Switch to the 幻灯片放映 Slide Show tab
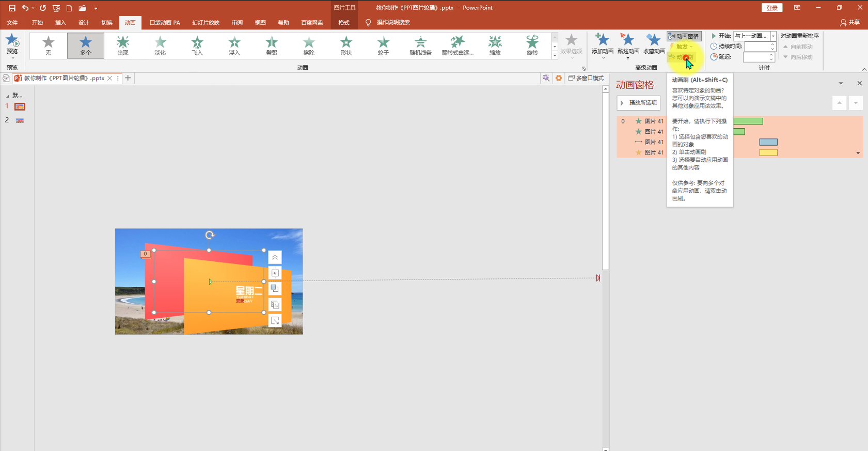 pyautogui.click(x=206, y=23)
